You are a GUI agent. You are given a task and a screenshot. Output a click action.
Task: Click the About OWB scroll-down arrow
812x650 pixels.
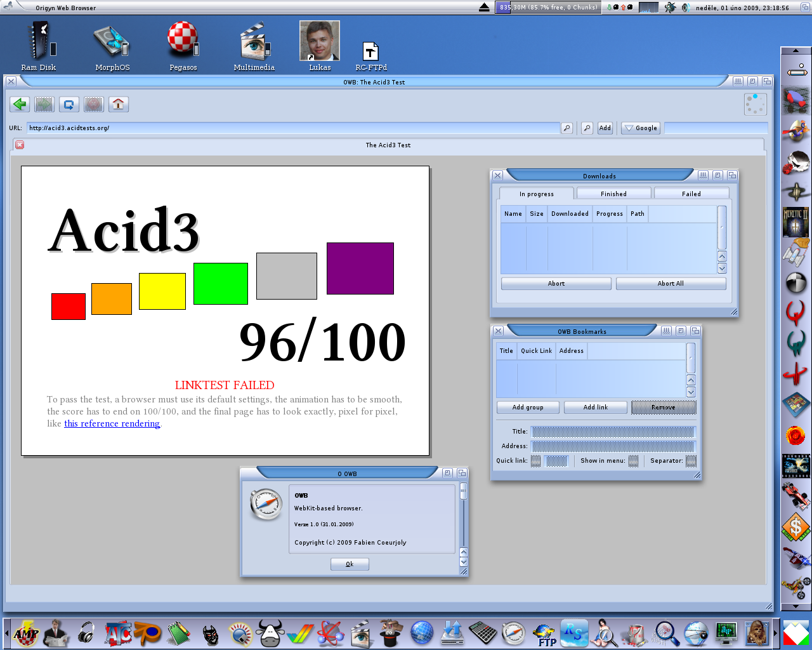tap(463, 562)
